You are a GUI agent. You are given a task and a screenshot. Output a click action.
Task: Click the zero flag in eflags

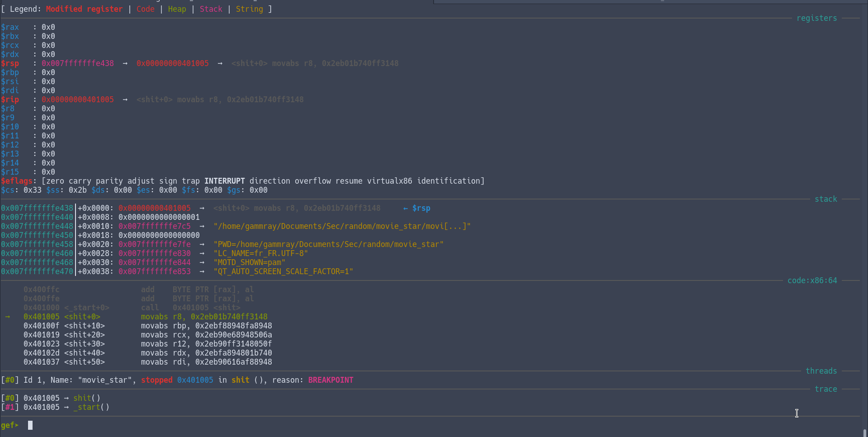pos(55,181)
